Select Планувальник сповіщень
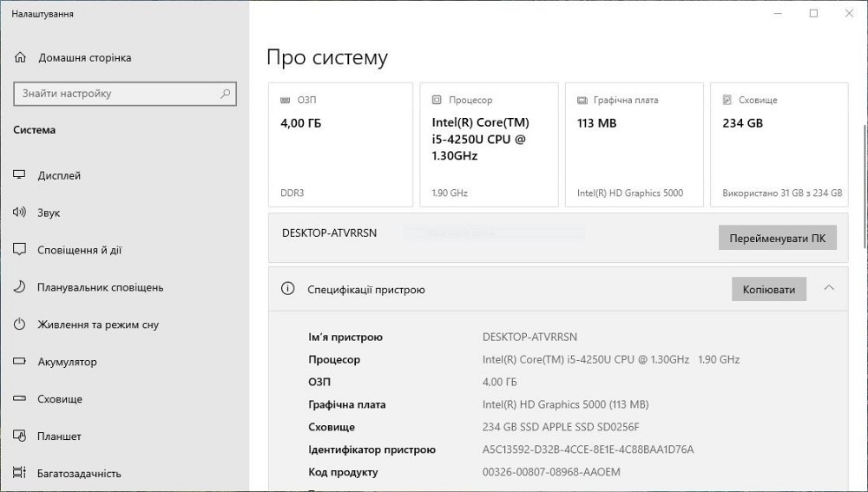This screenshot has width=868, height=492. 100,287
